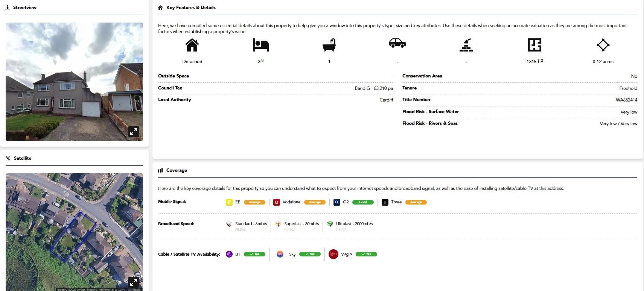Click the Three Average signal badge
The width and height of the screenshot is (644, 291).
tap(416, 202)
